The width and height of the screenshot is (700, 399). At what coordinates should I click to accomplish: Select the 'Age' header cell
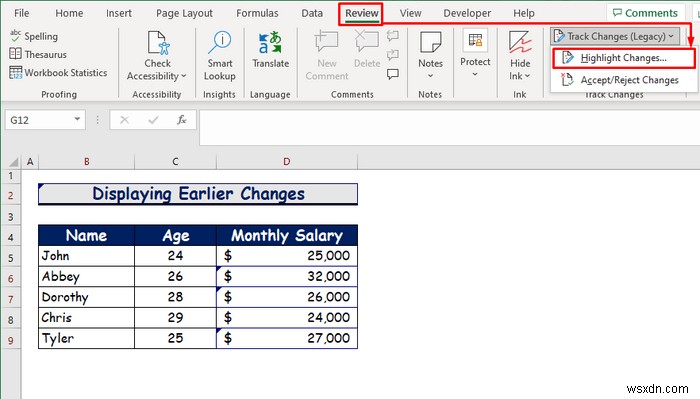tap(175, 235)
